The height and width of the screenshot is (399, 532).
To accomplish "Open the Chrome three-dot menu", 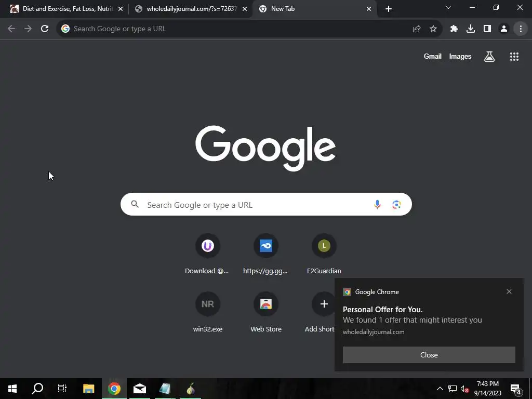I will point(521,29).
